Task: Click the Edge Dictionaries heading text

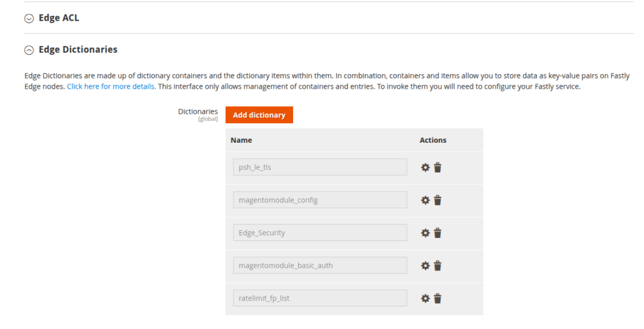Action: point(78,49)
